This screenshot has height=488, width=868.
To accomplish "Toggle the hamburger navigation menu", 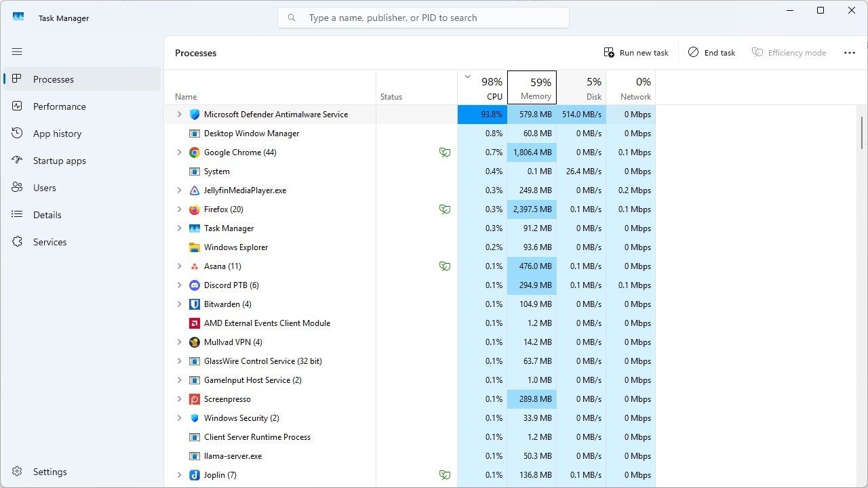I will [x=17, y=52].
